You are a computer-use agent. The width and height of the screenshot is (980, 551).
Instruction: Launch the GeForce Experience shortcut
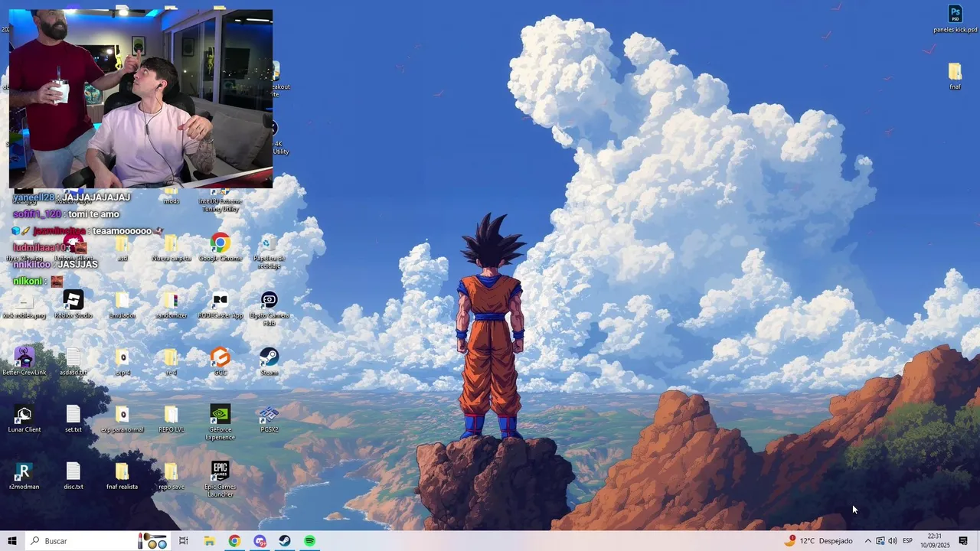pos(220,422)
